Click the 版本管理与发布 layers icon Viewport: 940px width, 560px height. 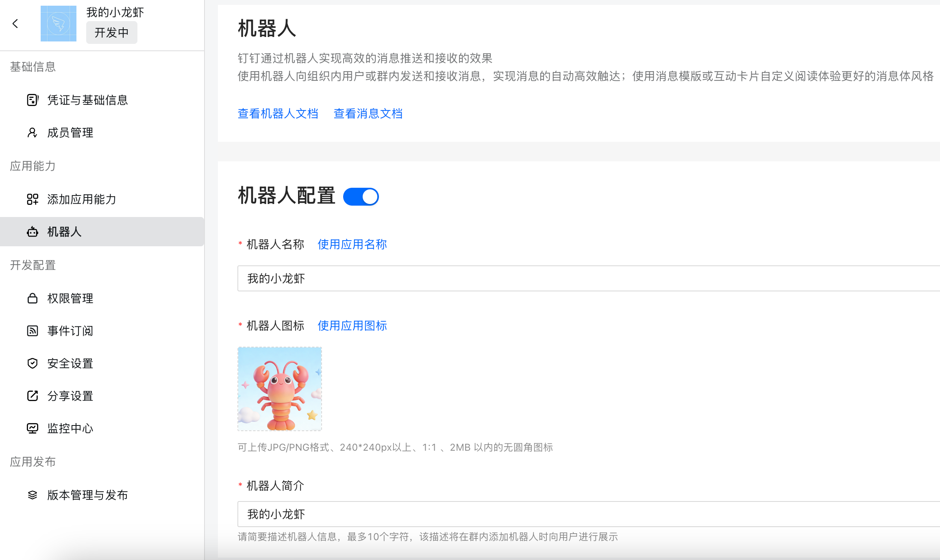(x=33, y=495)
